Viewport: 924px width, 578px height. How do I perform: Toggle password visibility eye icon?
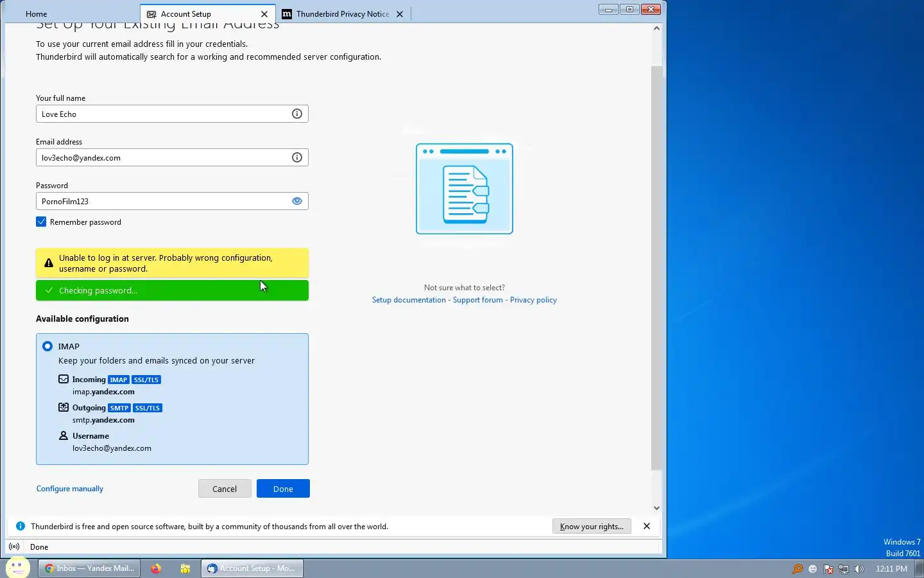tap(297, 201)
